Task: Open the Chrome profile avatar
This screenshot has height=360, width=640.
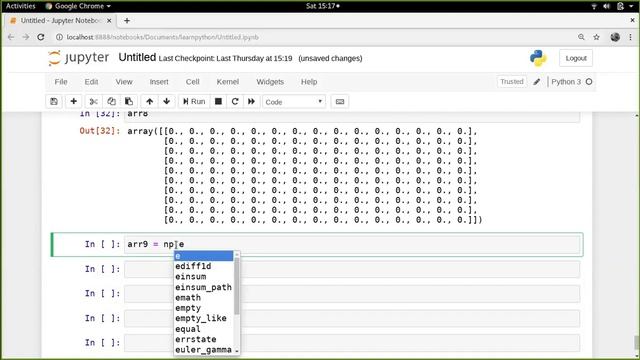Action: [615, 37]
